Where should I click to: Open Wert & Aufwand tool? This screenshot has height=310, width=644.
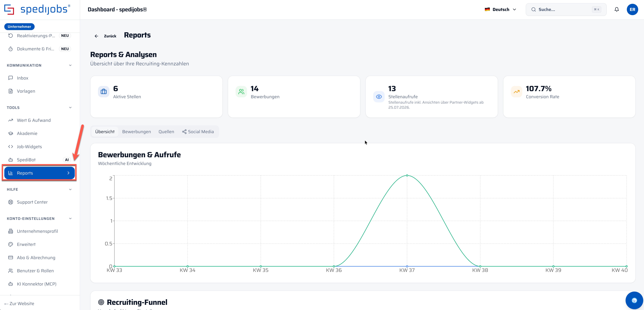40,120
